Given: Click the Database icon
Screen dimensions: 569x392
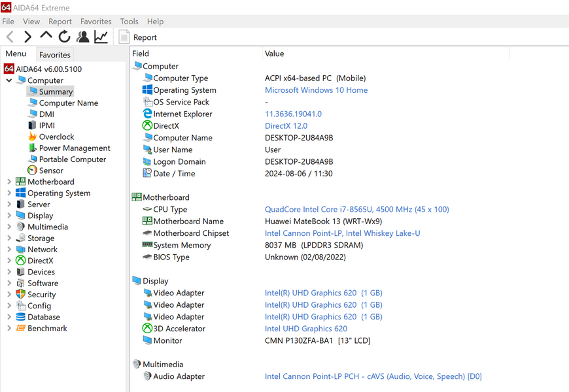Looking at the screenshot, I should (x=21, y=317).
